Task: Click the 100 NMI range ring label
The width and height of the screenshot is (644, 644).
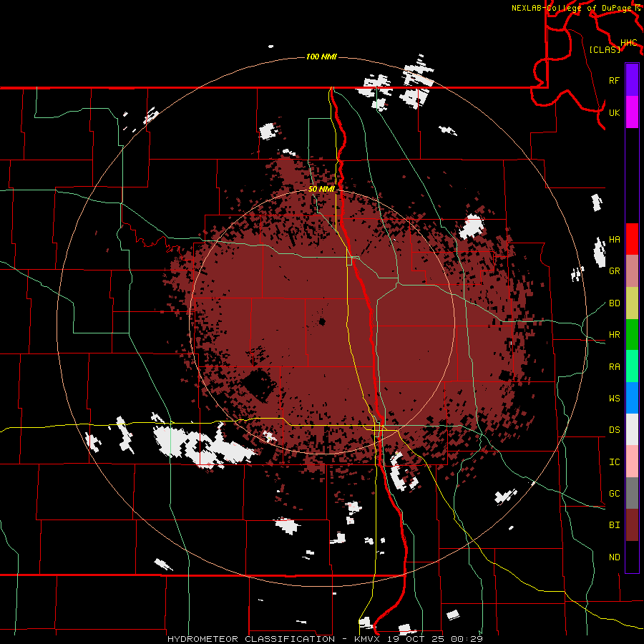Action: click(x=321, y=57)
